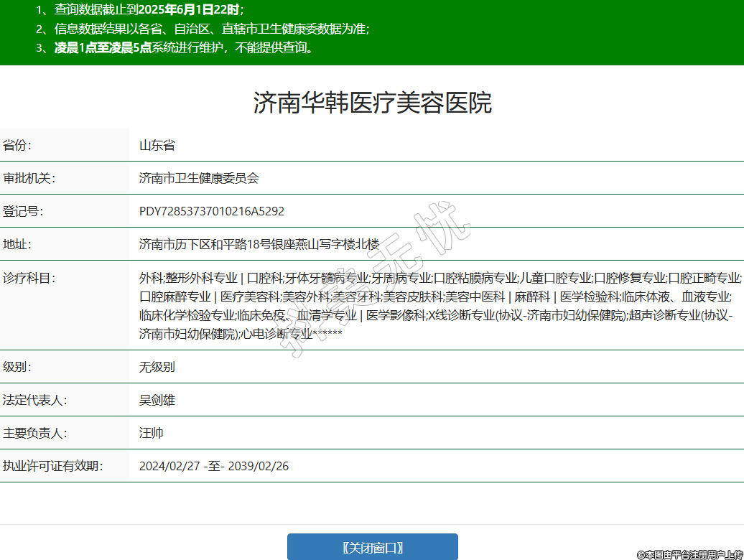Click the province value 山东省
This screenshot has width=744, height=560.
[x=157, y=146]
